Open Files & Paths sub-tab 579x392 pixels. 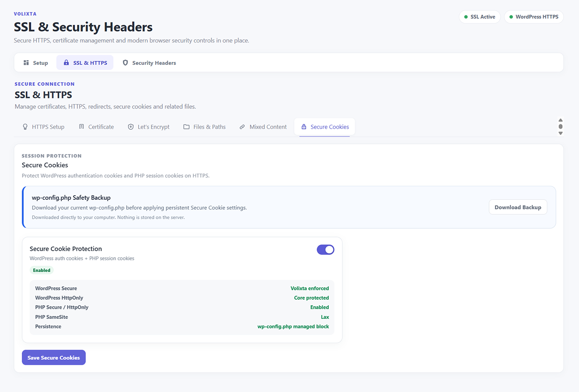(204, 127)
